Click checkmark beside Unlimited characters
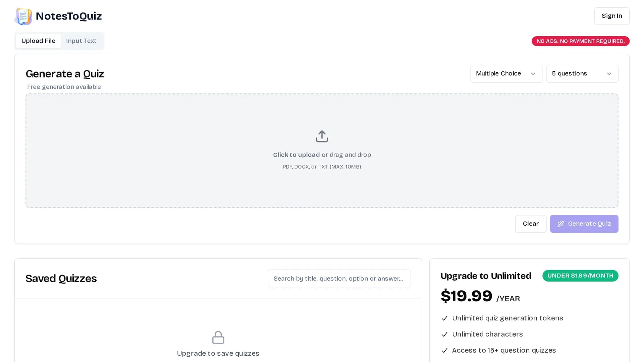 pos(444,335)
